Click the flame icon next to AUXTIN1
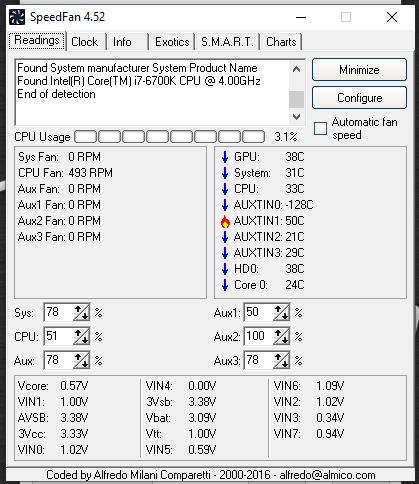Screen dimensions: 419x484 [225, 221]
